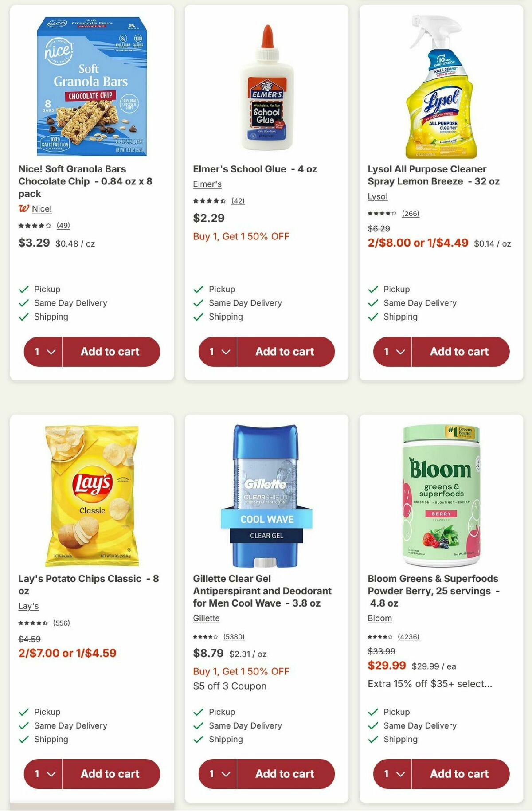Open the Lysol brand link
The width and height of the screenshot is (532, 811).
pos(377,196)
